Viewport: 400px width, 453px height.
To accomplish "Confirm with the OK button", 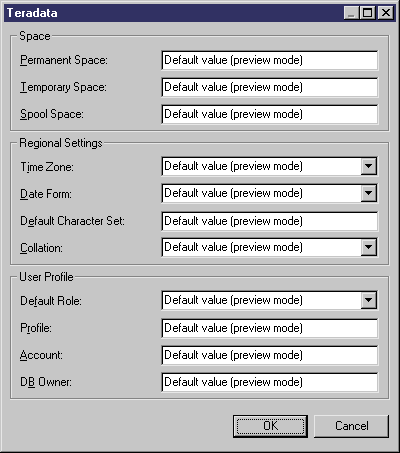I will (x=270, y=426).
